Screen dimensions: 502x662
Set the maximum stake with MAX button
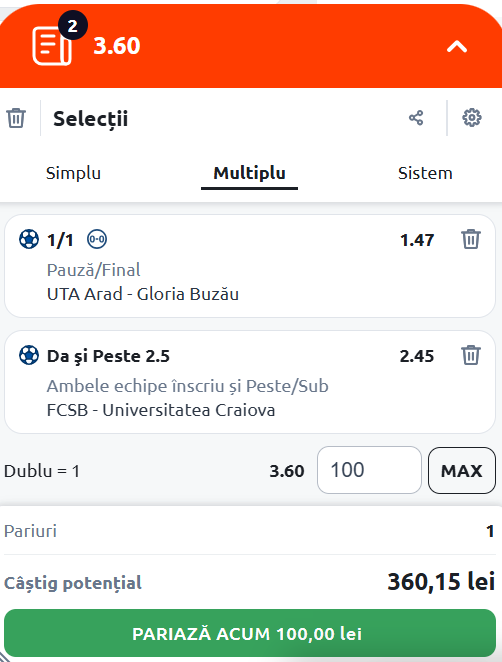tap(462, 470)
